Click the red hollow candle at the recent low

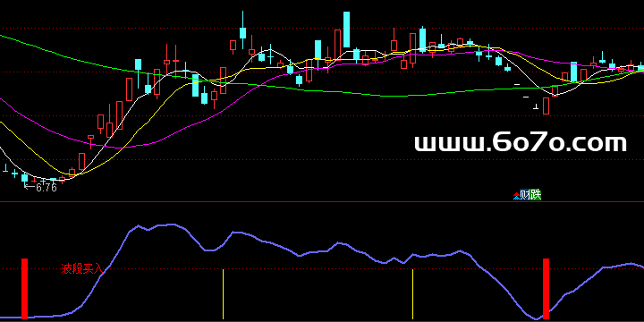(546, 106)
